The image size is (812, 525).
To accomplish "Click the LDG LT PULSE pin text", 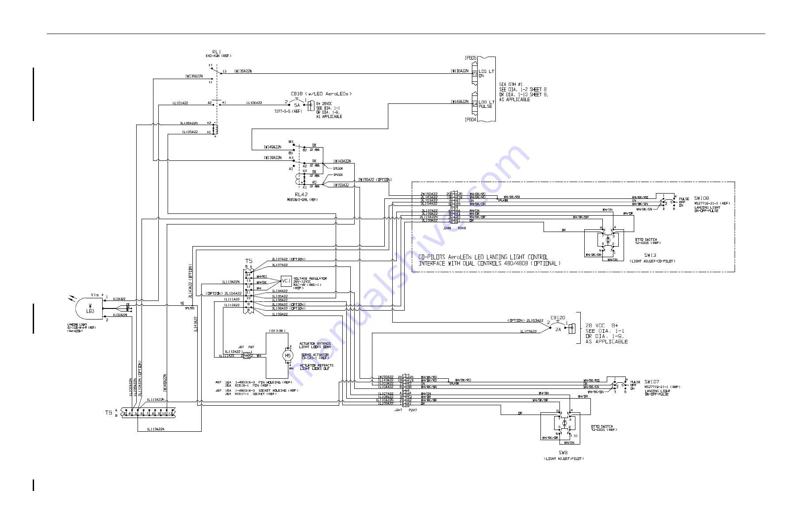I will click(x=486, y=104).
